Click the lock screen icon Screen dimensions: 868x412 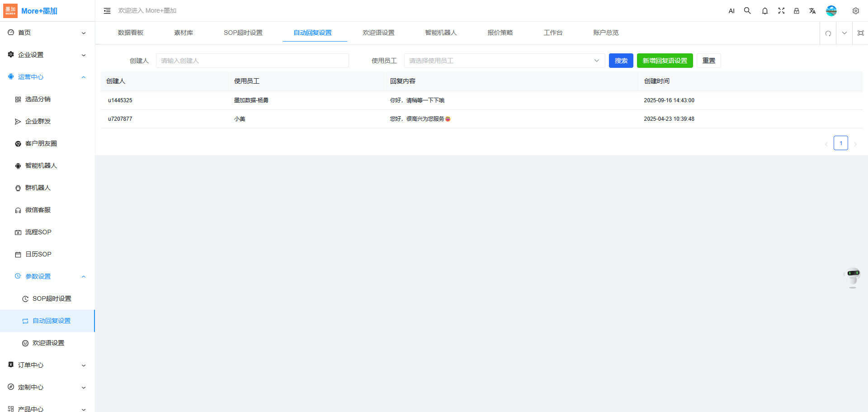[797, 11]
